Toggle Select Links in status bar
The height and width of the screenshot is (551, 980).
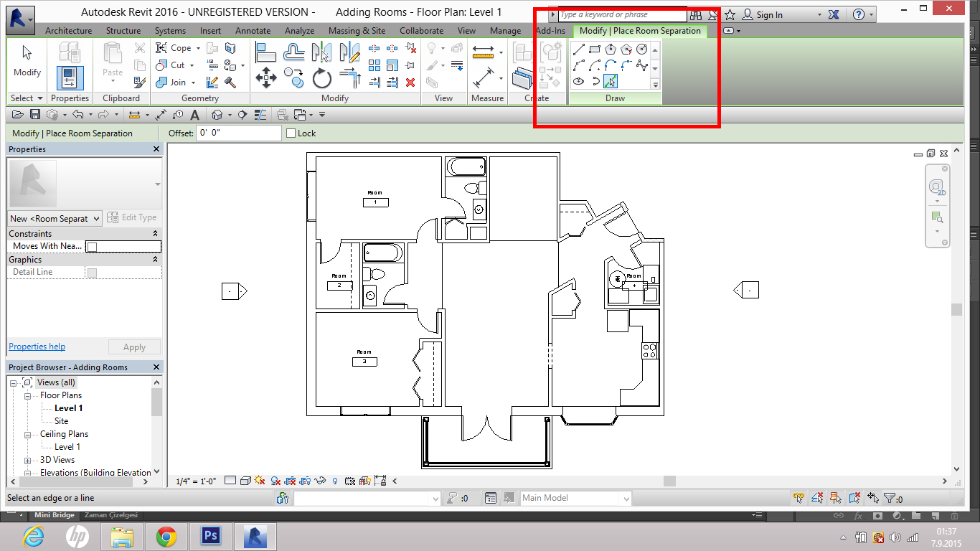click(799, 498)
